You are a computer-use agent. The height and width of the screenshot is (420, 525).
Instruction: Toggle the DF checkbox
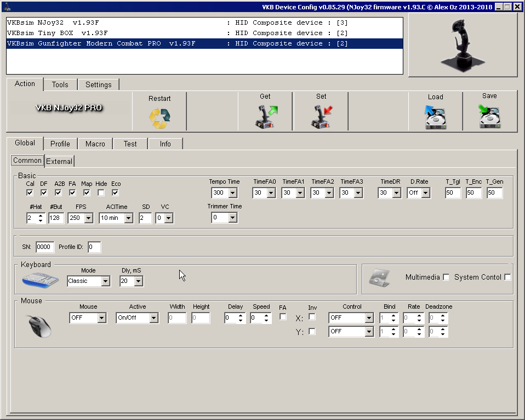click(44, 192)
